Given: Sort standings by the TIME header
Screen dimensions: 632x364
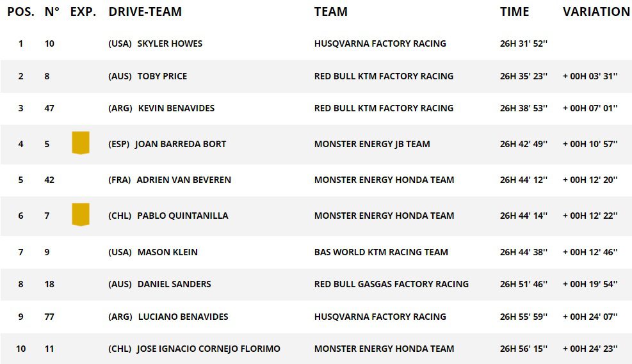Looking at the screenshot, I should tap(514, 12).
